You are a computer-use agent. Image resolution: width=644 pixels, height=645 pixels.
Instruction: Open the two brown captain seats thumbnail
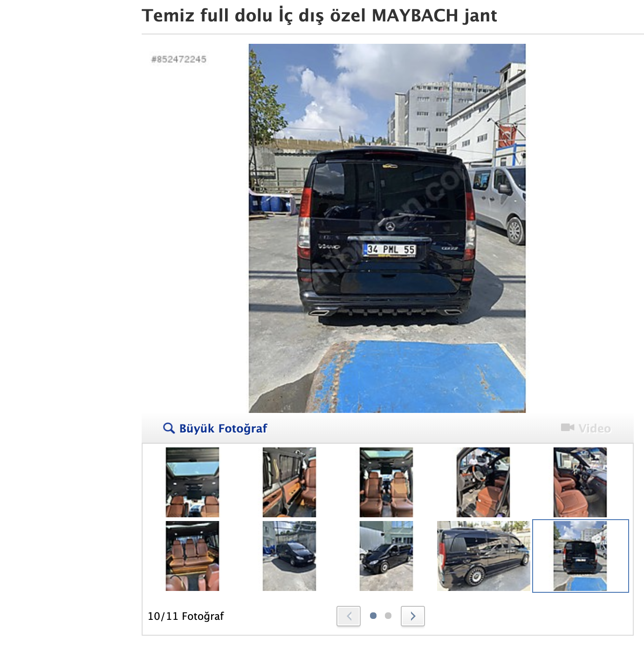386,482
